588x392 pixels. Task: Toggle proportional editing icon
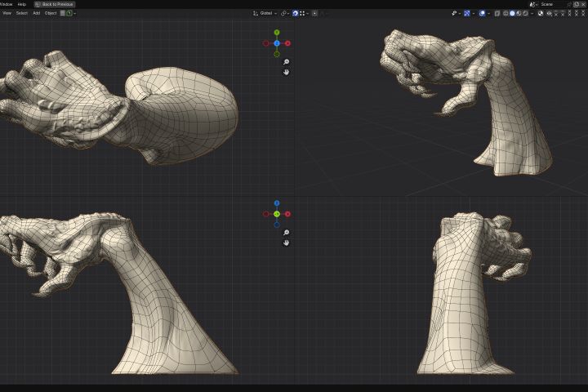[x=314, y=13]
